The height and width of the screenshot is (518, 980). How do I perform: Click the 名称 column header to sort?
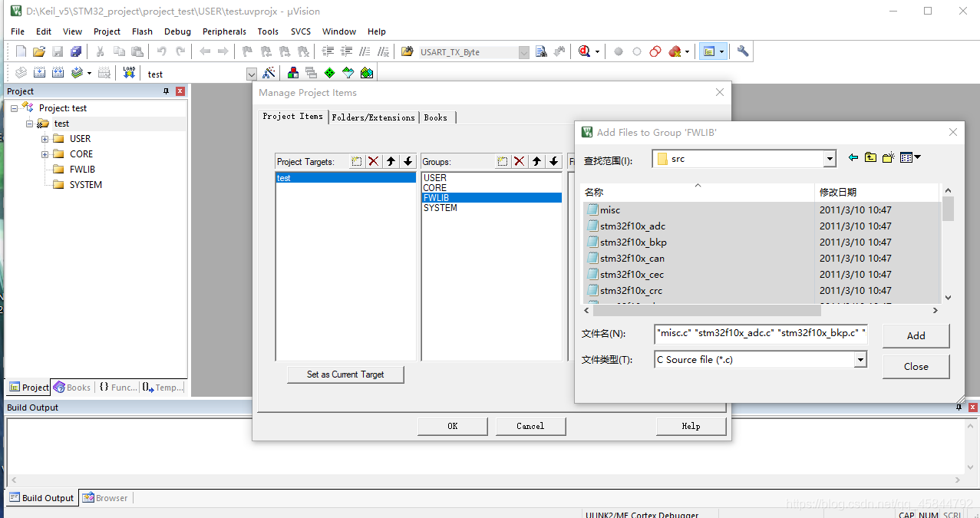click(698, 192)
